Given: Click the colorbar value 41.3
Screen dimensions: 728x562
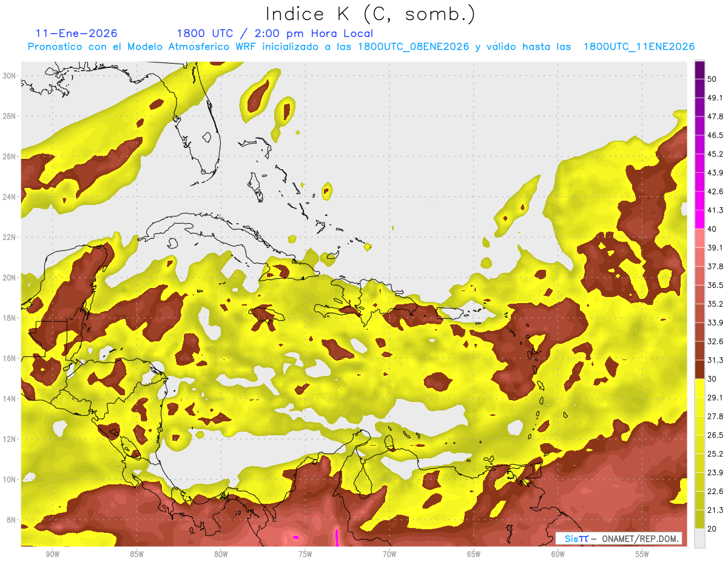Looking at the screenshot, I should click(715, 210).
